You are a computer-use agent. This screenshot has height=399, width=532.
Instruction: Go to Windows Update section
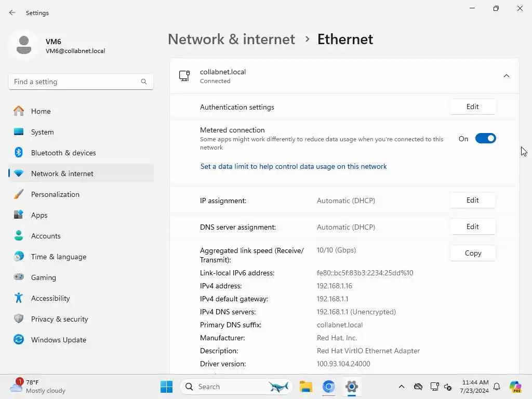[58, 340]
